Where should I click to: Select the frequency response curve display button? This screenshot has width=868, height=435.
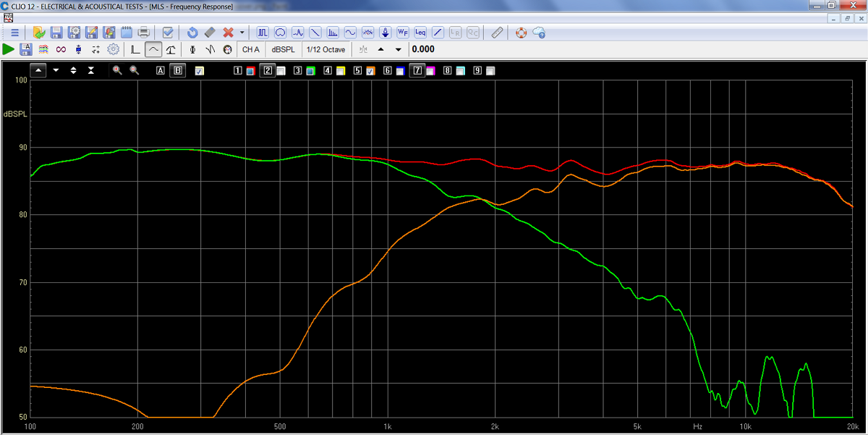pos(153,49)
